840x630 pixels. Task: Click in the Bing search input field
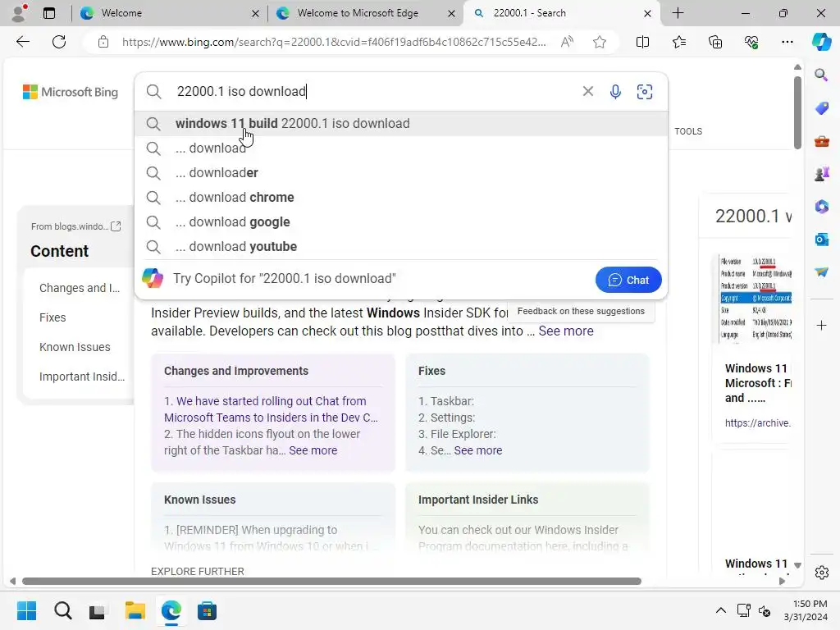(x=375, y=92)
